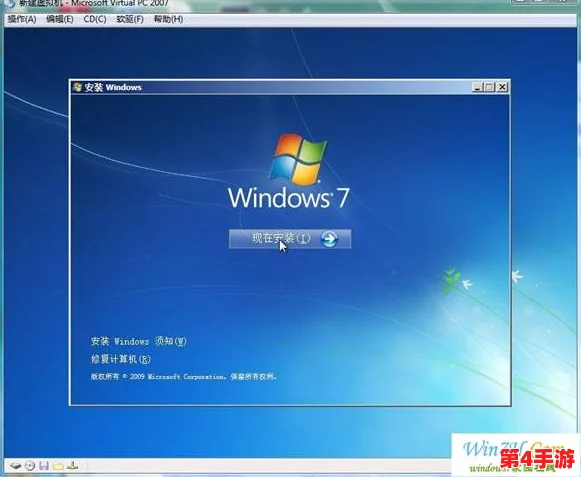This screenshot has width=581, height=477.
Task: Click the network adapter status icon
Action: [x=73, y=466]
